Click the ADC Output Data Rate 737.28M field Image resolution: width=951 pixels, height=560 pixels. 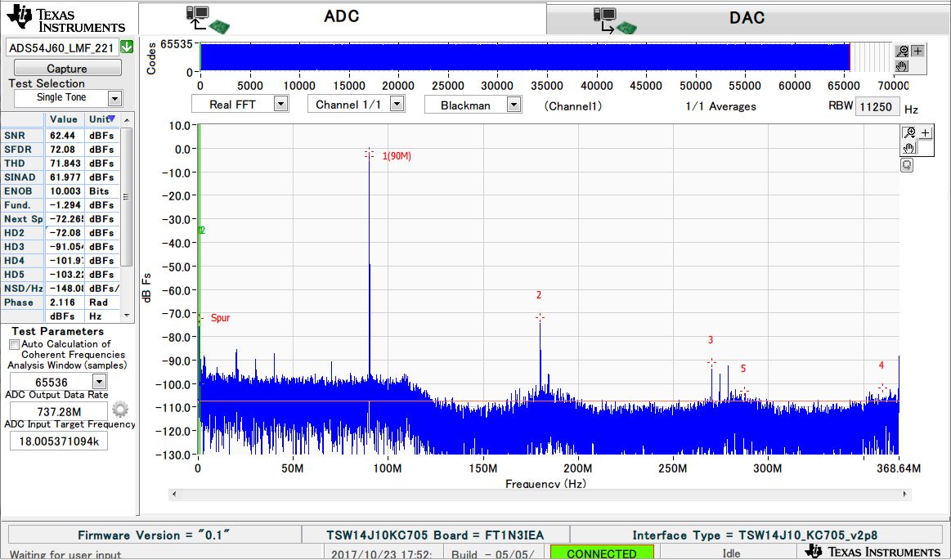[59, 411]
